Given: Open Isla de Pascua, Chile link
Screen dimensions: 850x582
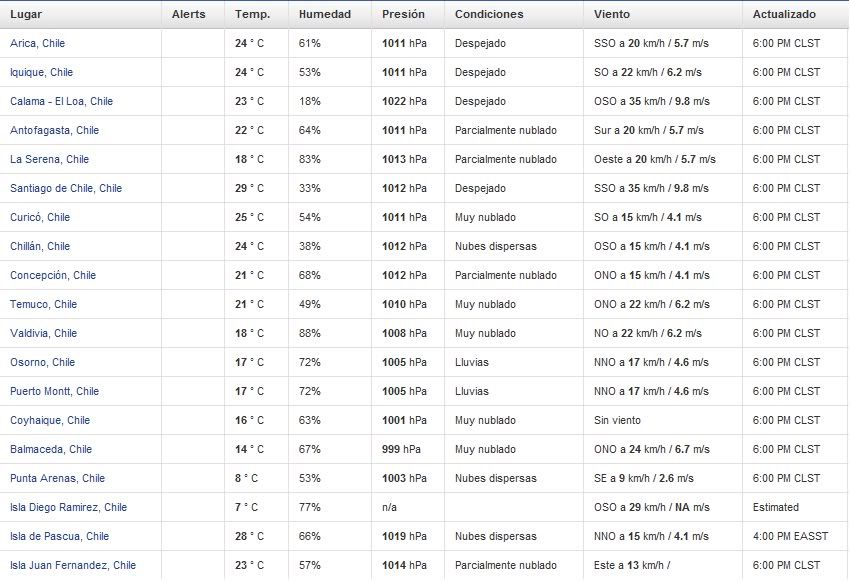Looking at the screenshot, I should (x=59, y=536).
